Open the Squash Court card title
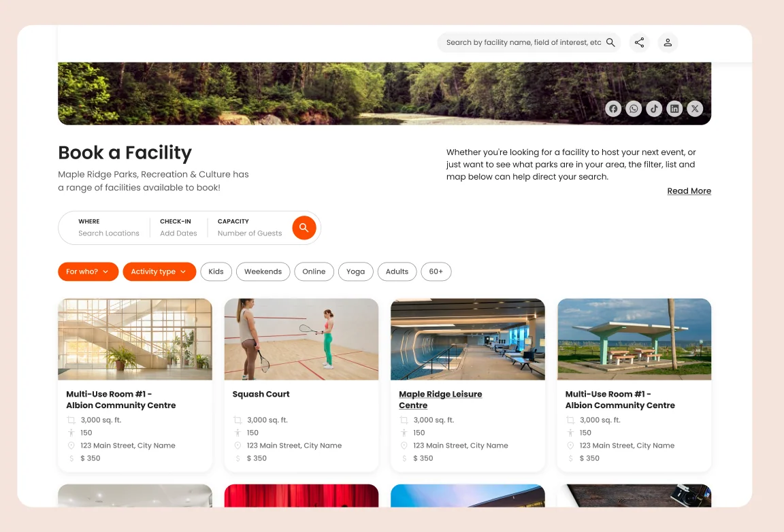Screen dimensions: 784x532 [261, 394]
